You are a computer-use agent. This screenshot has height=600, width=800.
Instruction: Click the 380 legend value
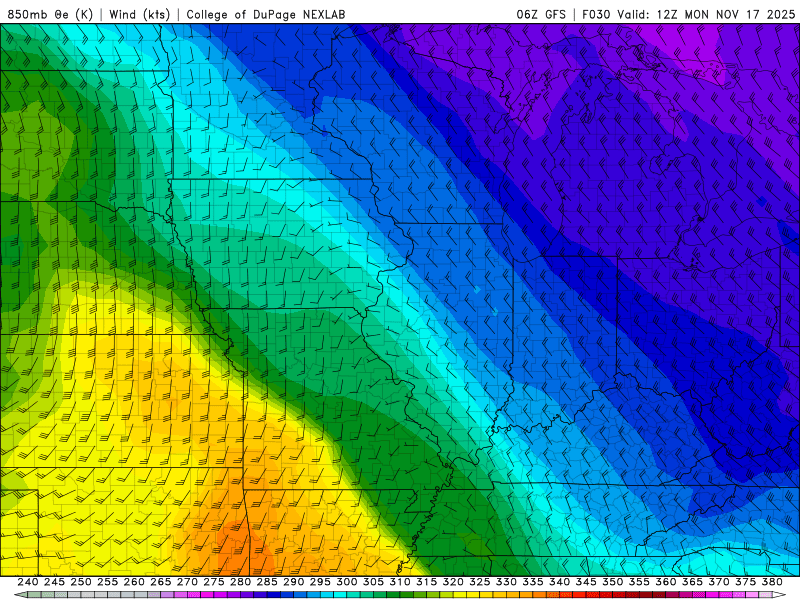[772, 582]
